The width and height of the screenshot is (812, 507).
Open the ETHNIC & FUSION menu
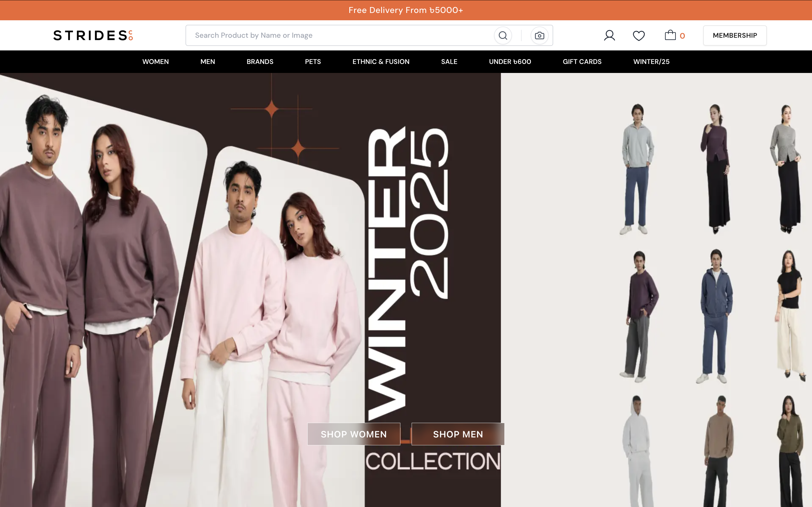381,62
